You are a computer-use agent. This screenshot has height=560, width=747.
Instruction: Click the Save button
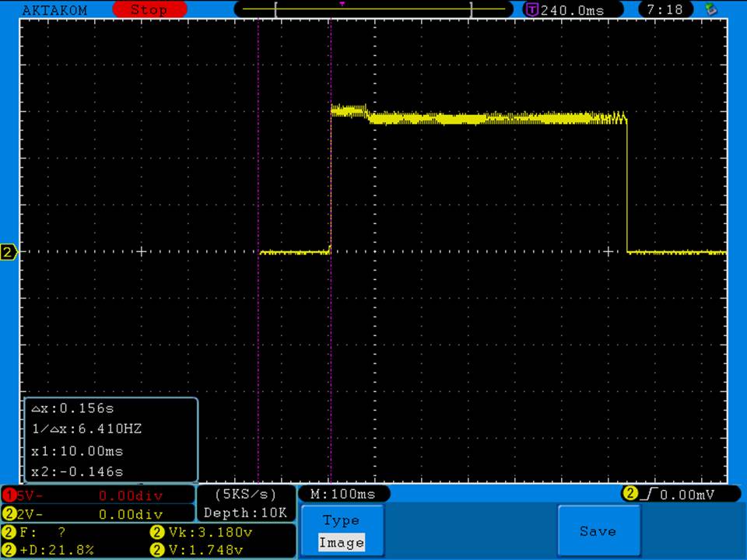tap(598, 531)
